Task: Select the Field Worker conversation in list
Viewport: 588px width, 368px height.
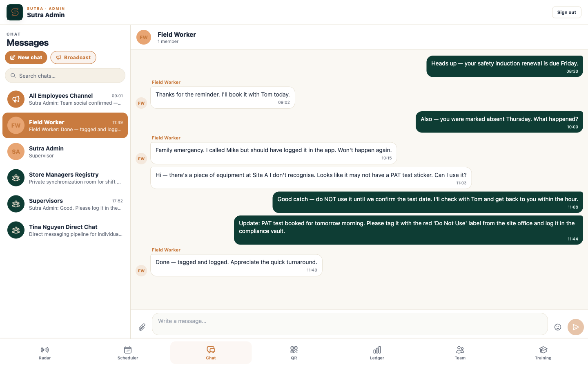Action: (65, 126)
